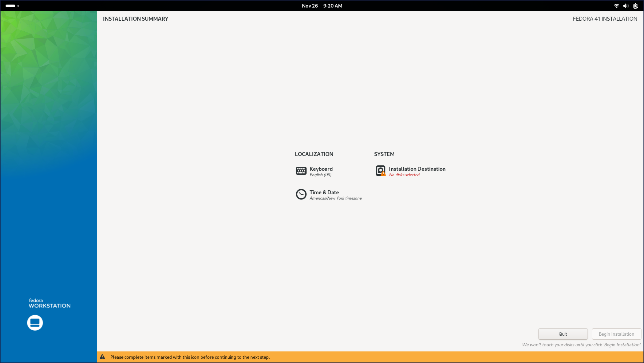Click the warning triangle alert icon
644x363 pixels.
pyautogui.click(x=102, y=357)
